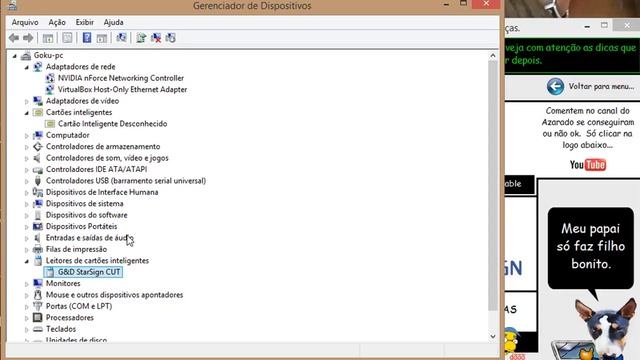Click the action pane toolbar icon
Image resolution: width=640 pixels, height=360 pixels.
(102, 38)
